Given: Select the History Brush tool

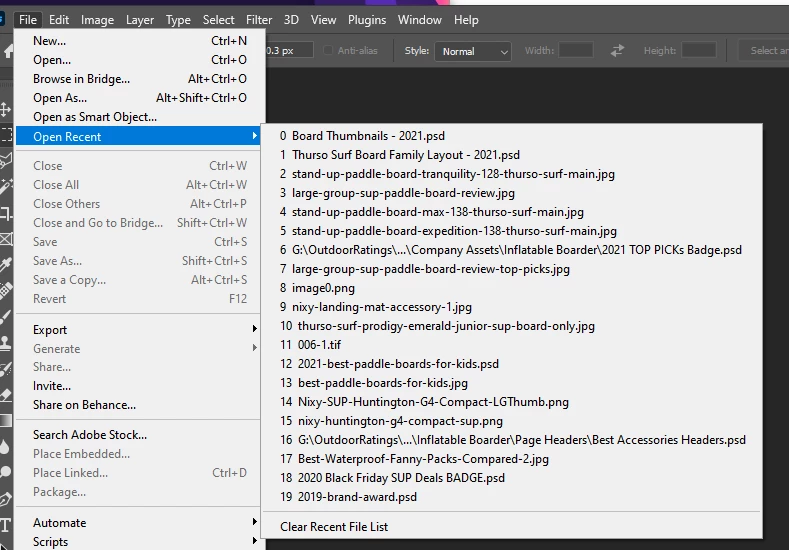Looking at the screenshot, I should (x=6, y=369).
